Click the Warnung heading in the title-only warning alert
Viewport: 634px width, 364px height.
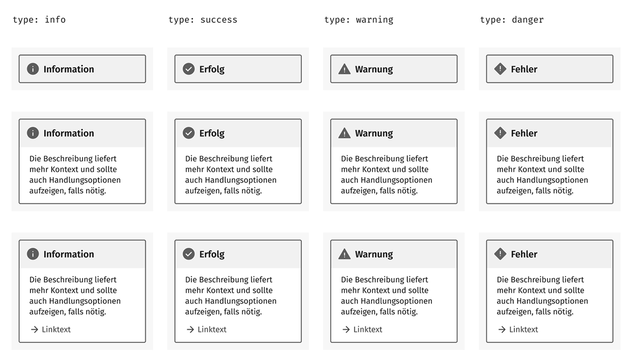374,69
